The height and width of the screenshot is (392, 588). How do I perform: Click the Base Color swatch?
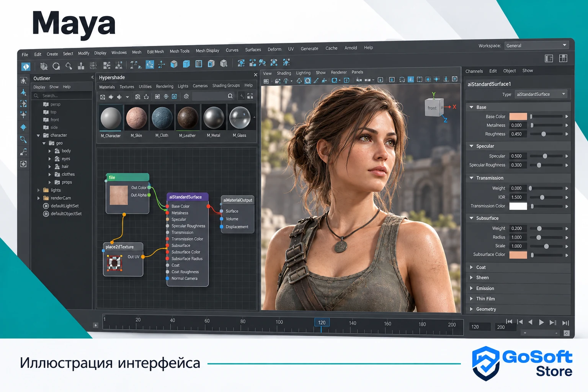(518, 116)
